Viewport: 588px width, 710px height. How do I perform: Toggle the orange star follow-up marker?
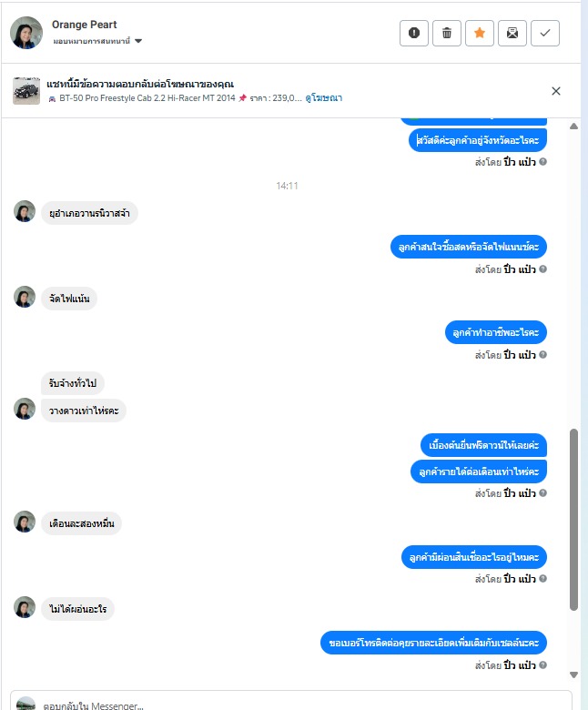[480, 33]
